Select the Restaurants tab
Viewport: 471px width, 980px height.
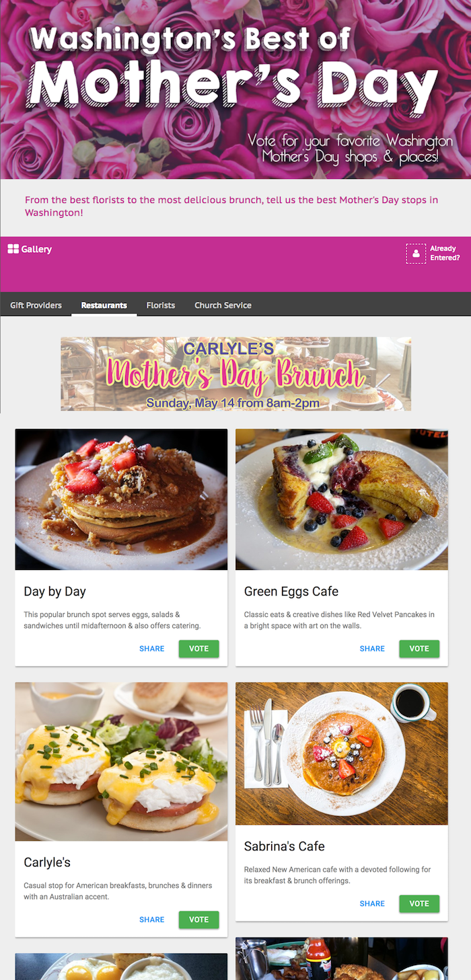(104, 305)
